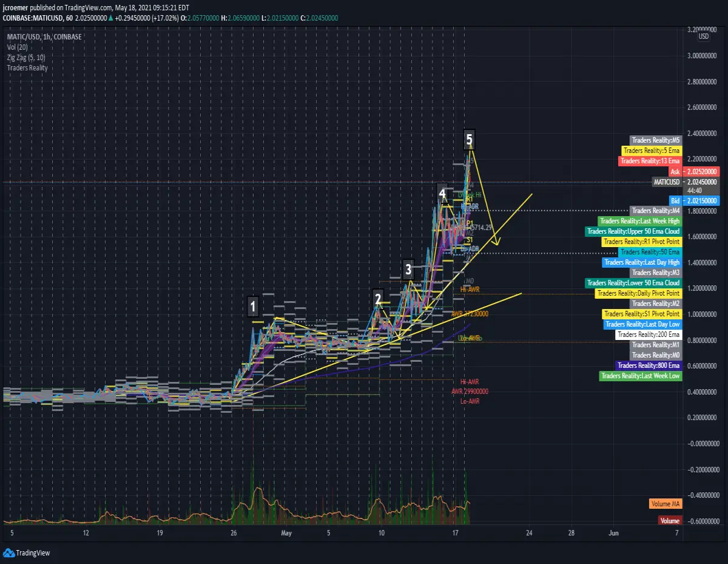The height and width of the screenshot is (564, 728).
Task: Select the purple Traders Reality:800 Ema label
Action: [x=649, y=365]
